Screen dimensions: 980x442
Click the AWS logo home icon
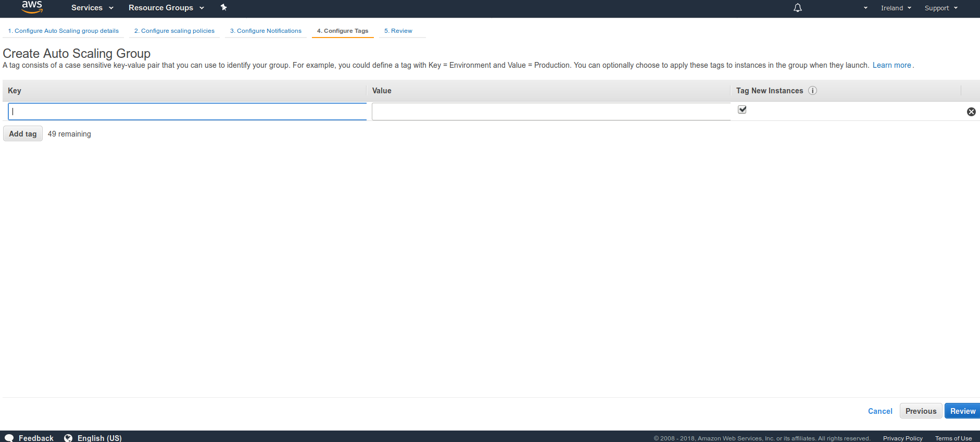[x=32, y=7]
